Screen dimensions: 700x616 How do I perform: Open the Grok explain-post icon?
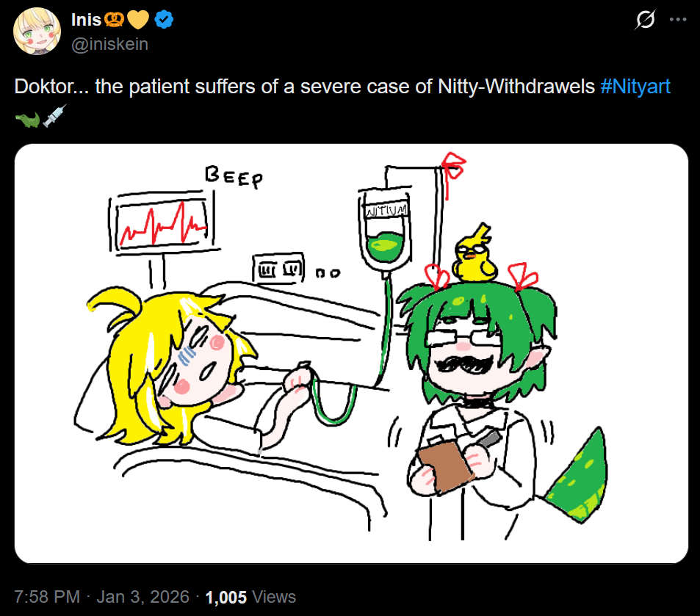pyautogui.click(x=645, y=20)
